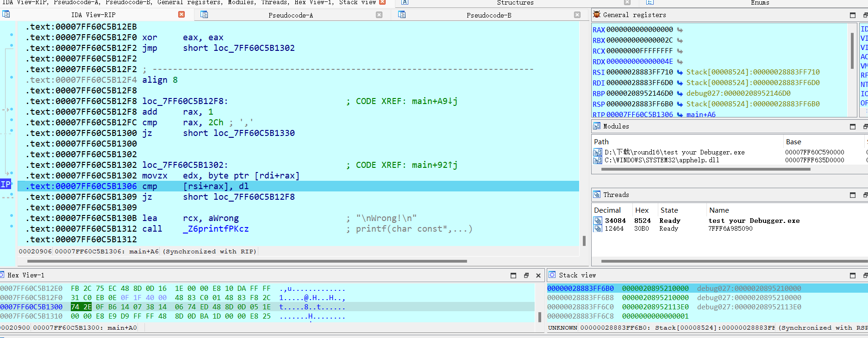The image size is (868, 338).
Task: Sort threads by State column header
Action: (682, 210)
